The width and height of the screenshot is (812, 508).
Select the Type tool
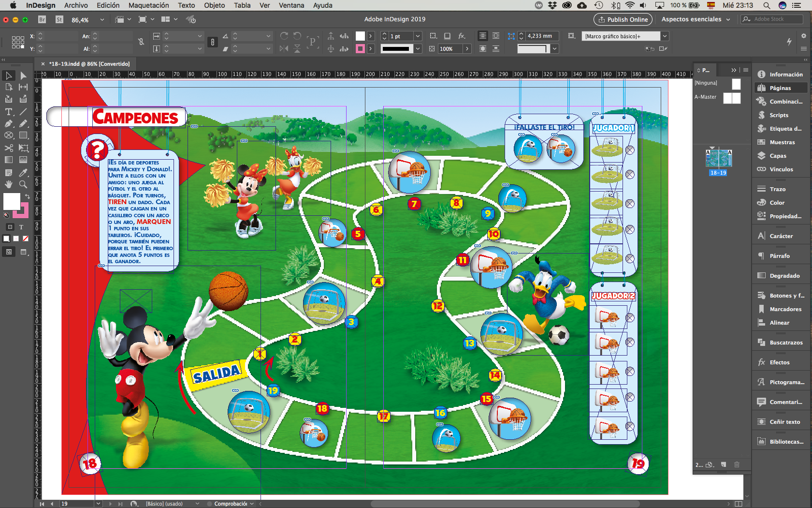[9, 111]
